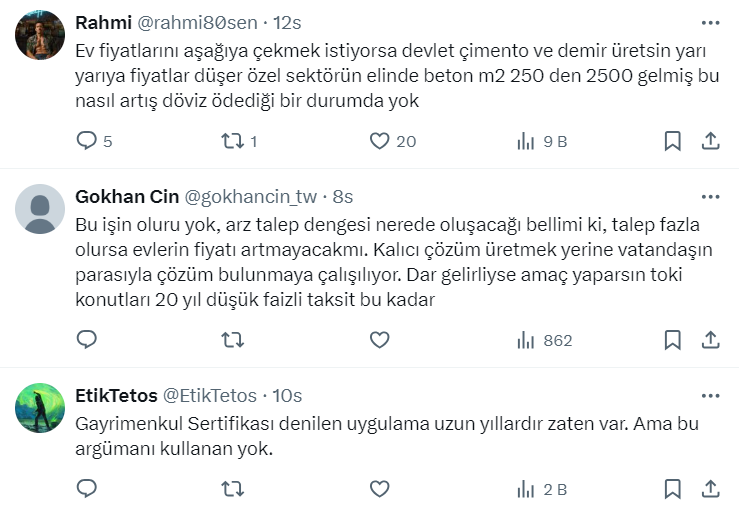The width and height of the screenshot is (739, 515).
Task: Open more options on EtikTetos's tweet
Action: pyautogui.click(x=710, y=395)
